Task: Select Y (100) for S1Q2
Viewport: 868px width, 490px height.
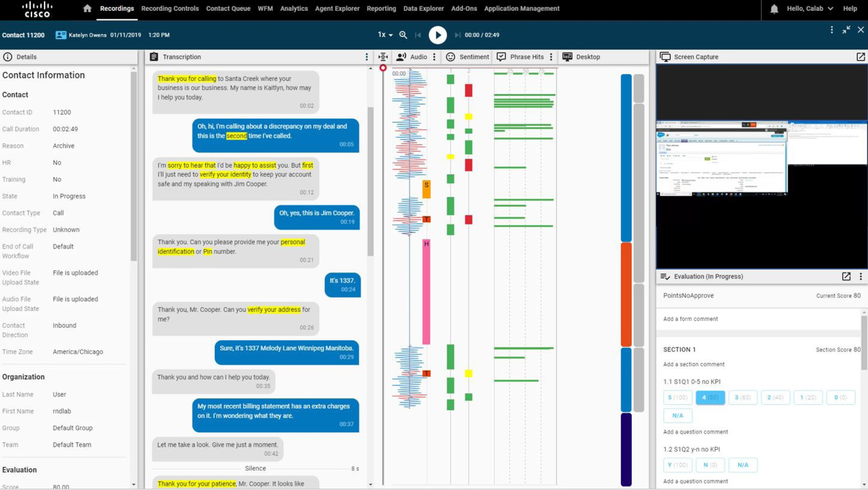Action: click(677, 465)
